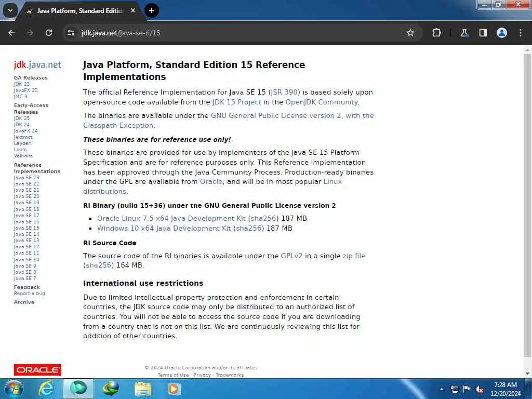
Task: Click the vertical page scrollbar
Action: pos(527,205)
